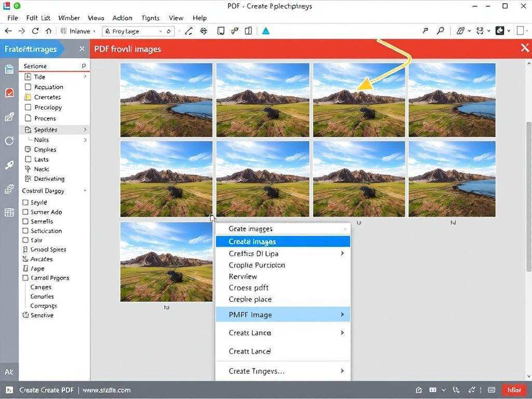Expand the PMPF Image submenu arrow
Screen dimensions: 532x399
click(x=342, y=315)
